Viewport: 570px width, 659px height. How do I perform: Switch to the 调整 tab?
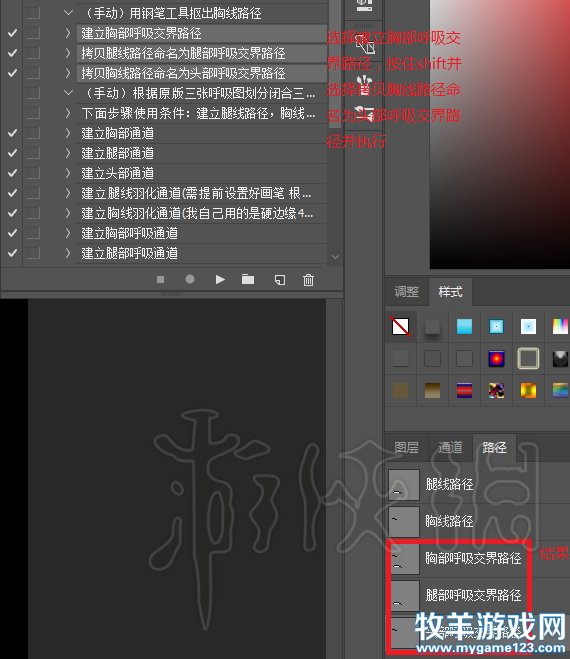406,291
